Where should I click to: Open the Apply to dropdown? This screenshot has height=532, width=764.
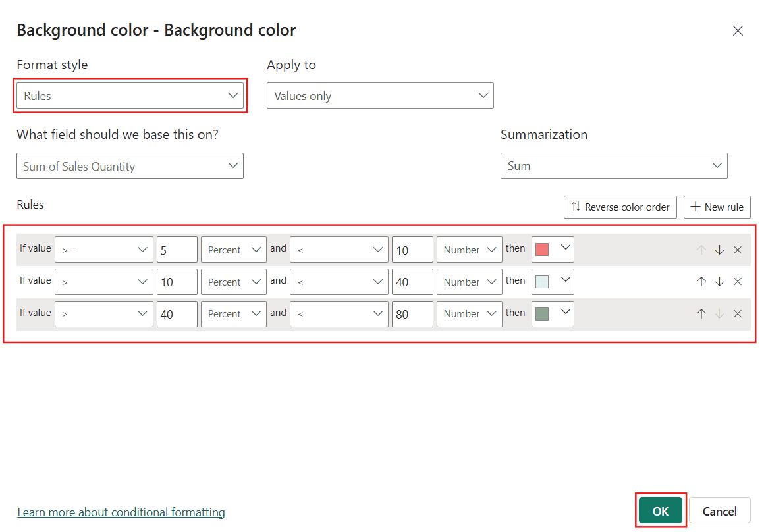coord(380,95)
